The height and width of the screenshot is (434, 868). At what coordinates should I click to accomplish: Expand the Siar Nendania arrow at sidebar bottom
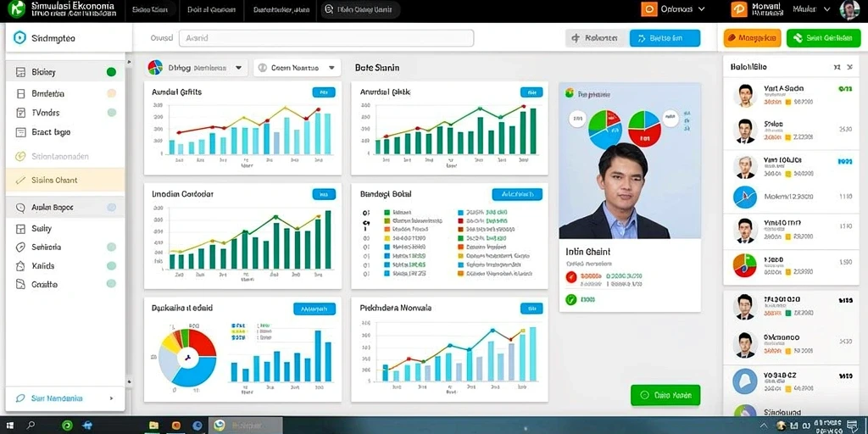(111, 398)
